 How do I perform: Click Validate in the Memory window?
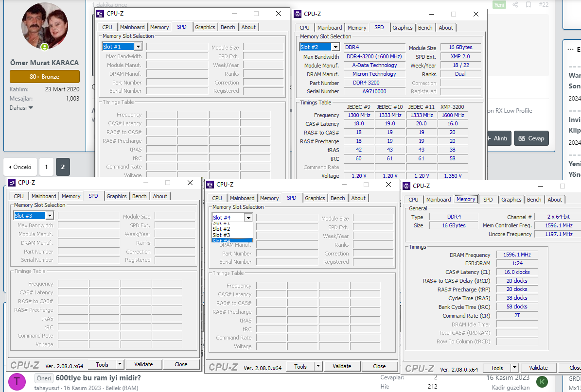coord(538,368)
